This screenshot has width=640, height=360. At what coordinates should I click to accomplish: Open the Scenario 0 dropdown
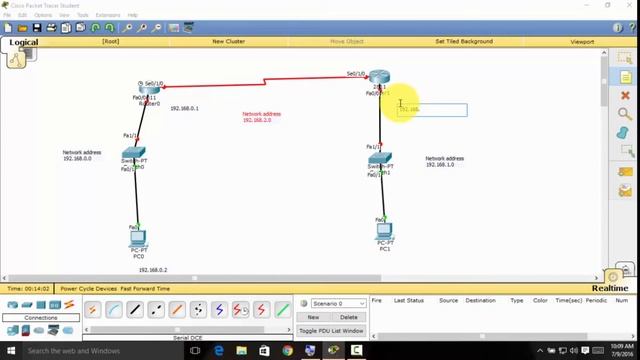338,304
